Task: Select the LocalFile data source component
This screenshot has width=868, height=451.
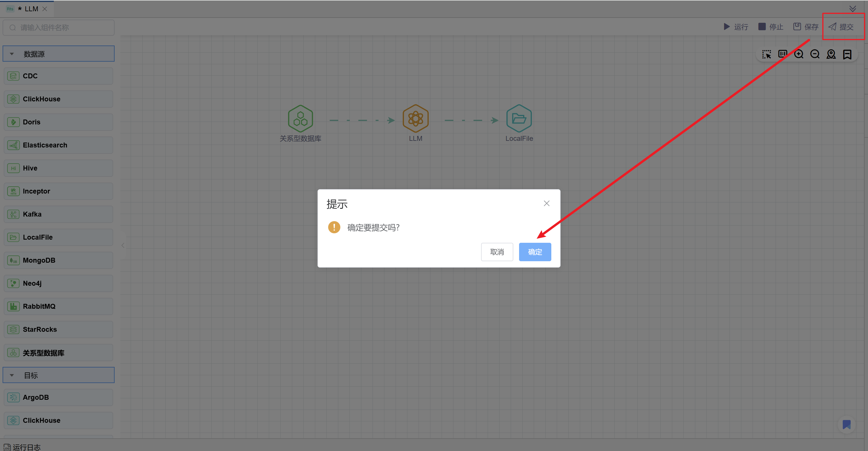Action: pyautogui.click(x=59, y=237)
